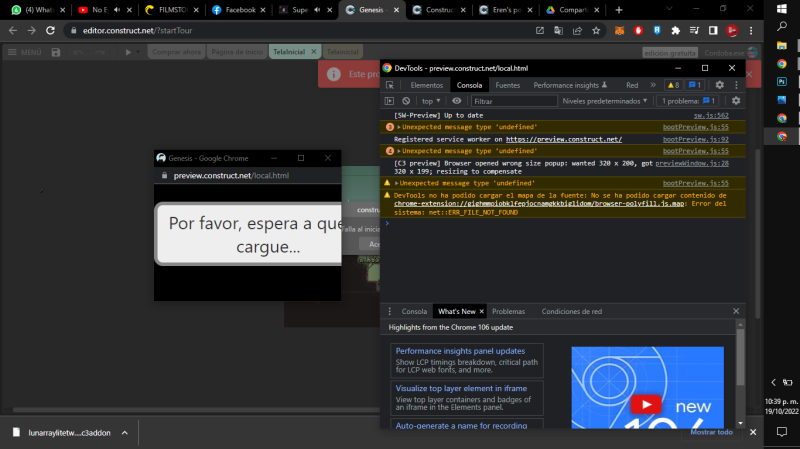Close the What's New drawer tab
The height and width of the screenshot is (449, 800).
(481, 311)
